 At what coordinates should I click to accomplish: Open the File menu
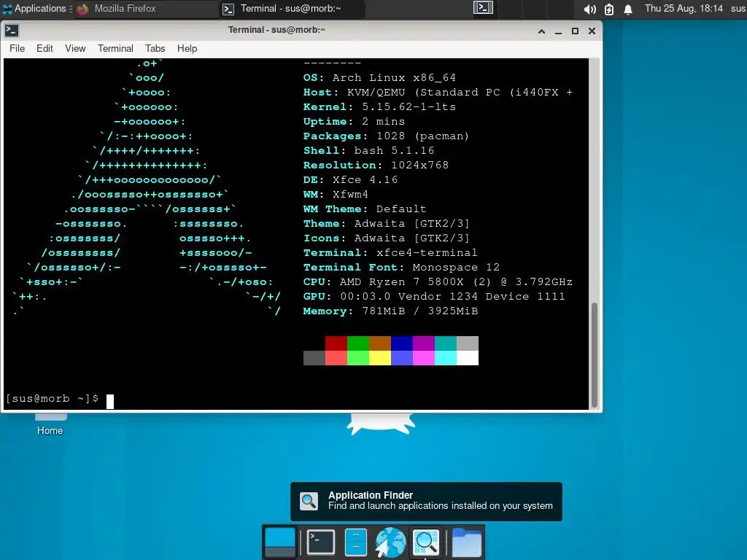point(18,49)
